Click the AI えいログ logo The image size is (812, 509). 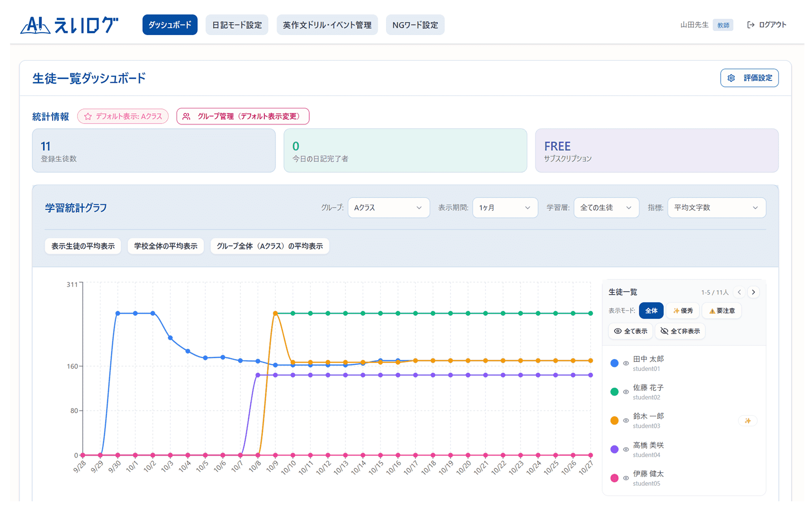[69, 25]
